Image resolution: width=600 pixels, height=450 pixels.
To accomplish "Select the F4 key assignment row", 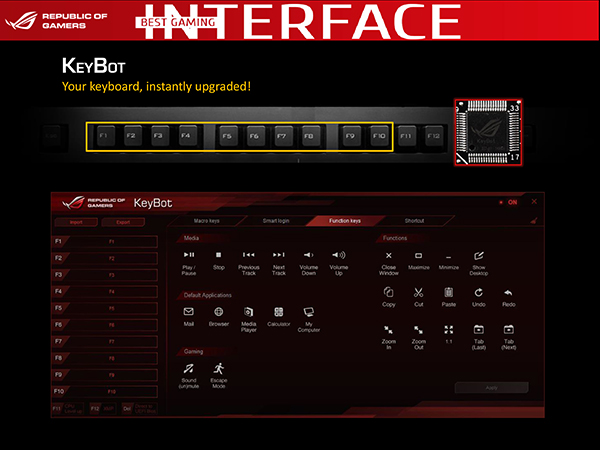I will [105, 292].
